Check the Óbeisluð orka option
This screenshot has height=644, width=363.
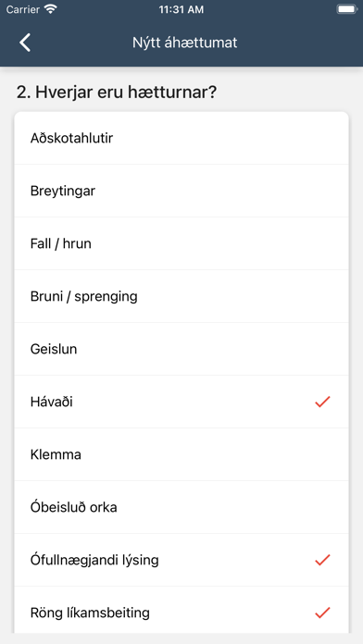181,507
